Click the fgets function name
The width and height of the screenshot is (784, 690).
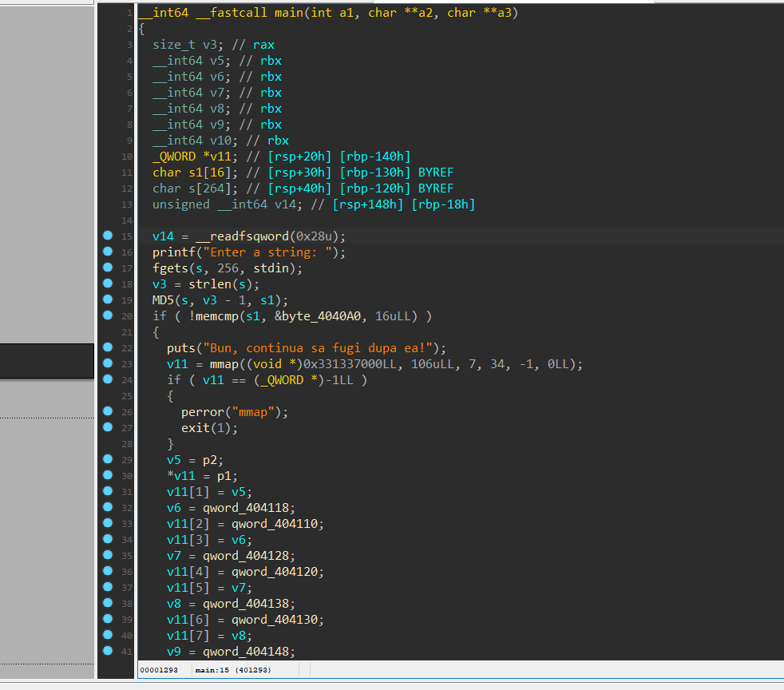click(171, 268)
